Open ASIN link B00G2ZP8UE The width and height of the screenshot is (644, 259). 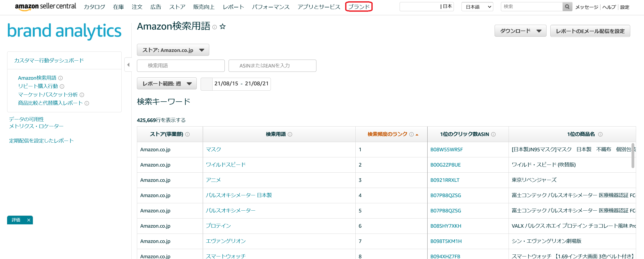coord(445,165)
